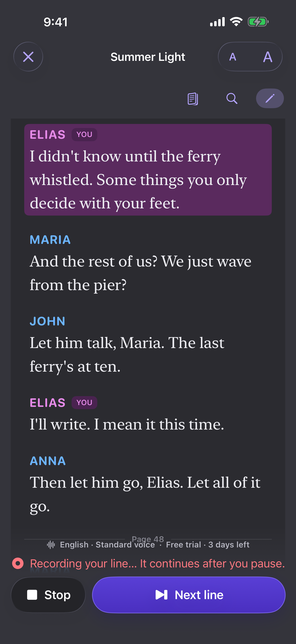Open search with magnifier icon

(232, 99)
